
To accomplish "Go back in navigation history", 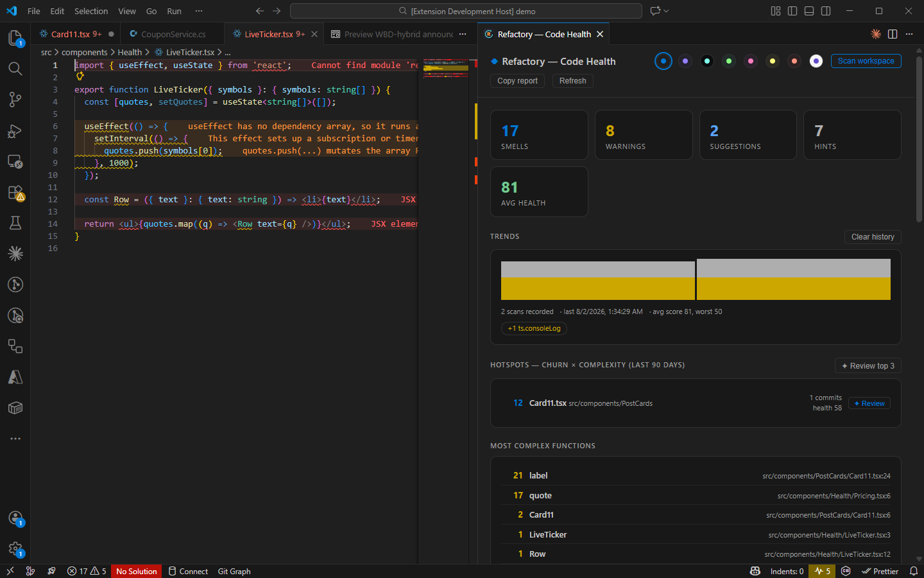I will [x=260, y=11].
